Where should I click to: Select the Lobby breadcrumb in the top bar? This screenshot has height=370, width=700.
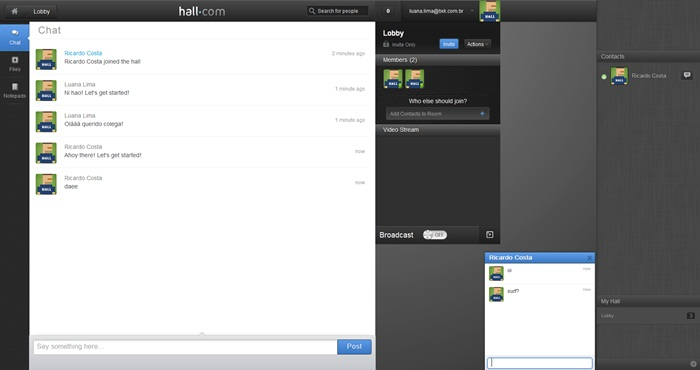pos(42,12)
